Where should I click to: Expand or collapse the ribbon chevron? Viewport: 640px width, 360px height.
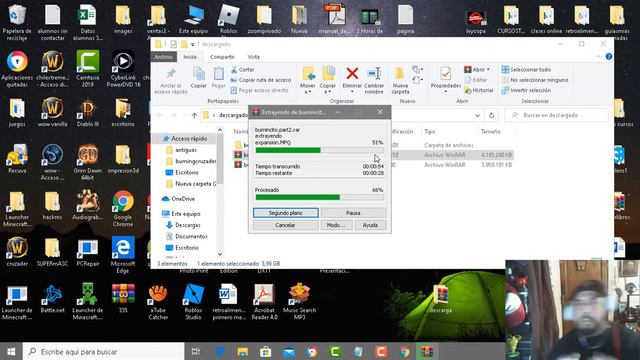point(598,57)
